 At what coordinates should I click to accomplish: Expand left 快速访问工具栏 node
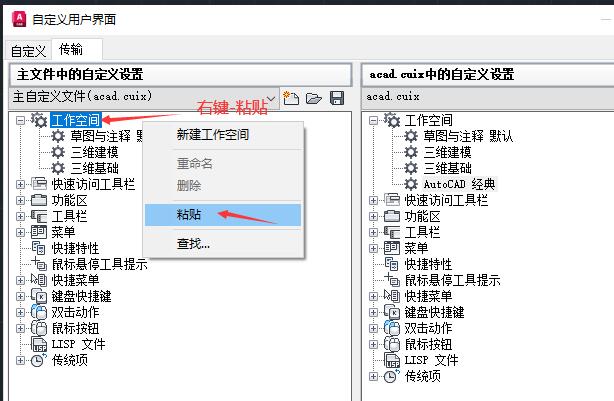pos(20,184)
